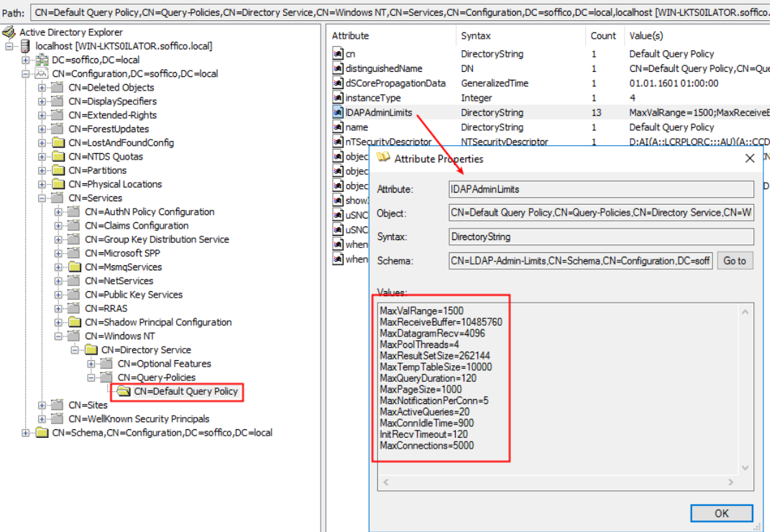Select CN=AuthN Policy Configuration tree item
The image size is (772, 532).
click(150, 212)
